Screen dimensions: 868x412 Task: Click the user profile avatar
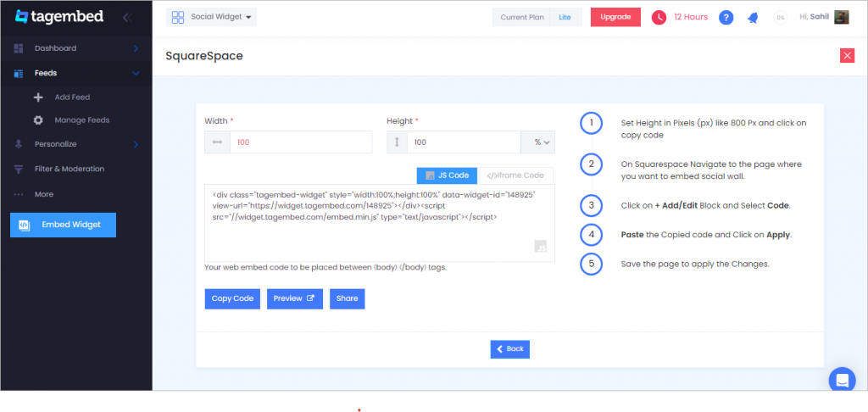pos(842,17)
